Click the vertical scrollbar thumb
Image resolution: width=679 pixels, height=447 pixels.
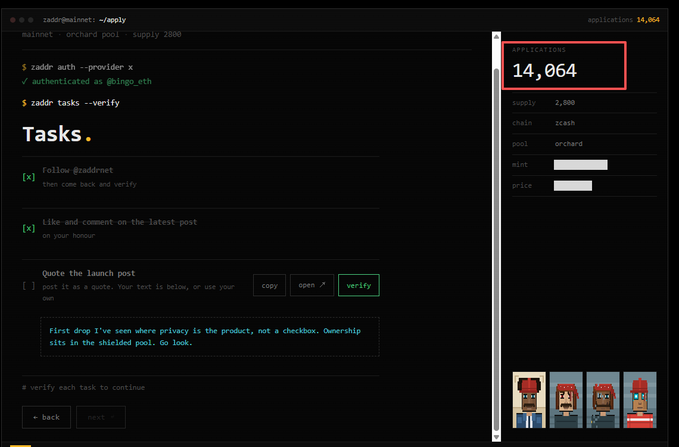pos(496,249)
